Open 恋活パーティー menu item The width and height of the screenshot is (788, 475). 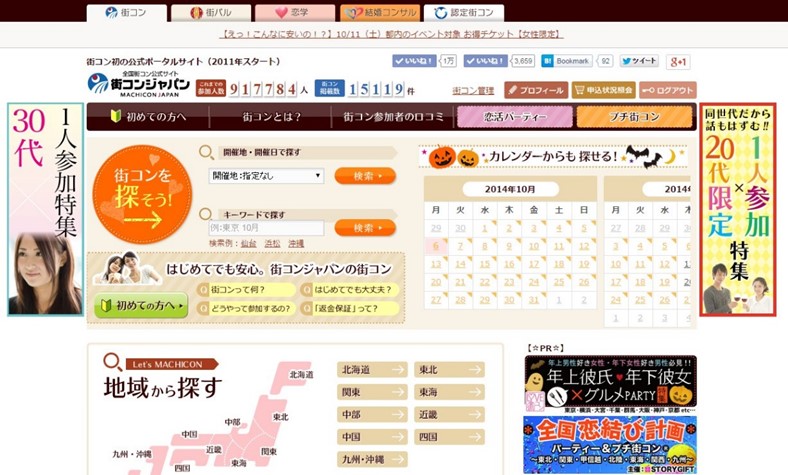pyautogui.click(x=515, y=117)
